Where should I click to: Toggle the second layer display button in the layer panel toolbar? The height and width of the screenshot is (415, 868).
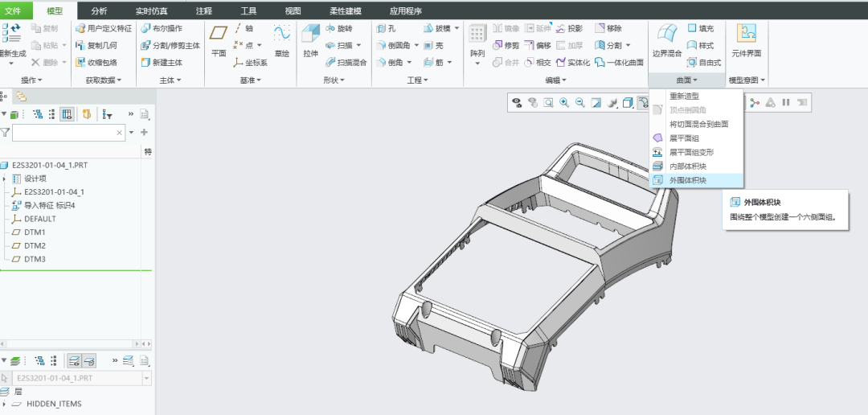pyautogui.click(x=88, y=360)
